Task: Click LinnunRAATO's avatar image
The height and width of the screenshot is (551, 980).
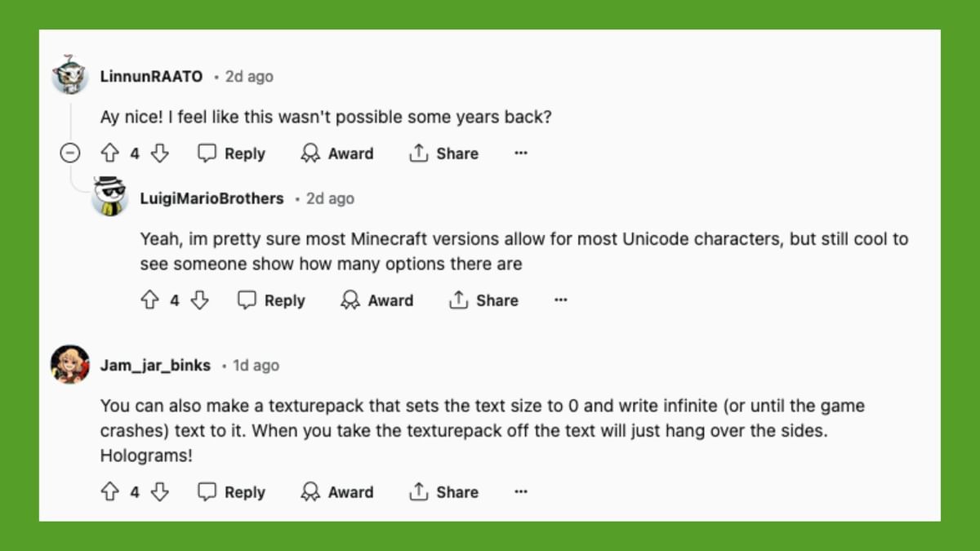Action: [70, 76]
